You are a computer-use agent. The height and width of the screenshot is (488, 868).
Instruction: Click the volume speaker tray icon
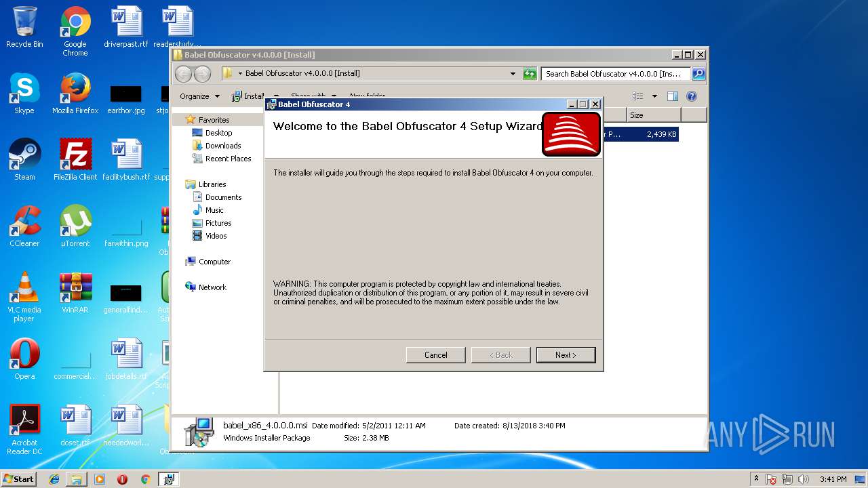click(x=803, y=479)
